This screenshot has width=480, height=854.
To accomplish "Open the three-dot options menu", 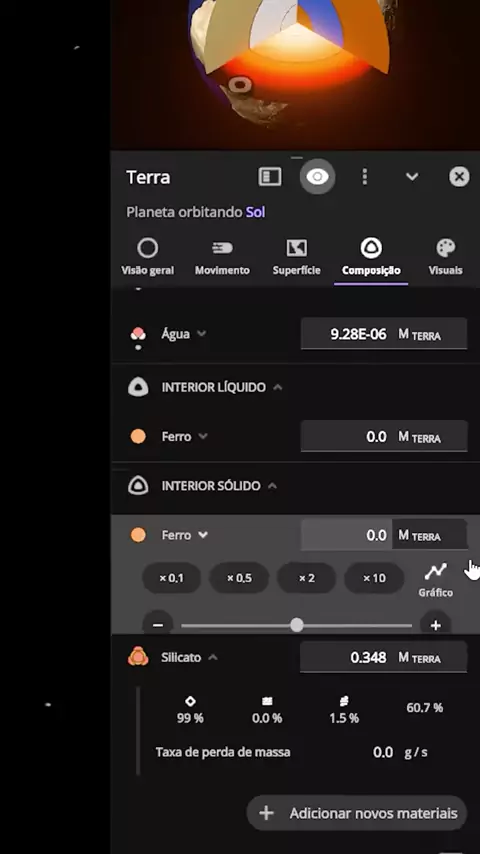I will click(x=364, y=176).
